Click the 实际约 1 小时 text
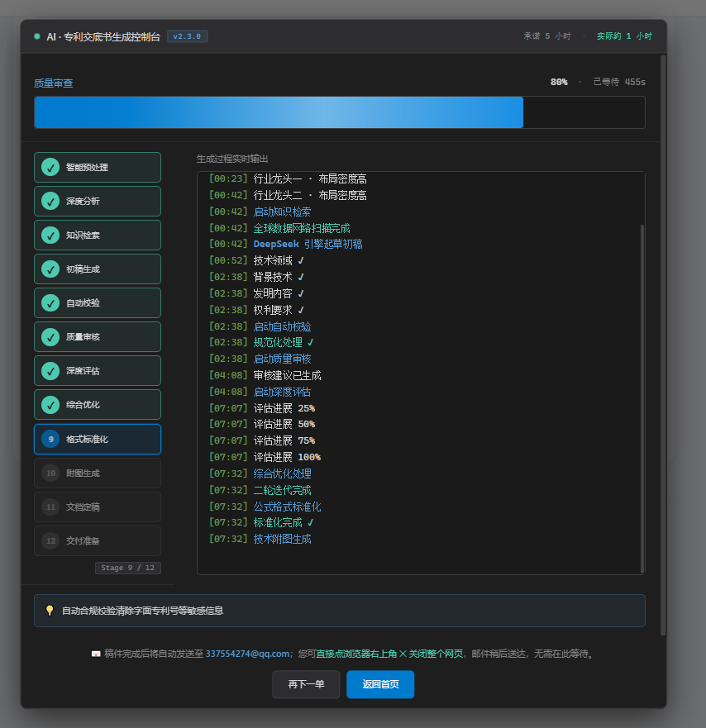Viewport: 706px width, 728px height. coord(624,36)
